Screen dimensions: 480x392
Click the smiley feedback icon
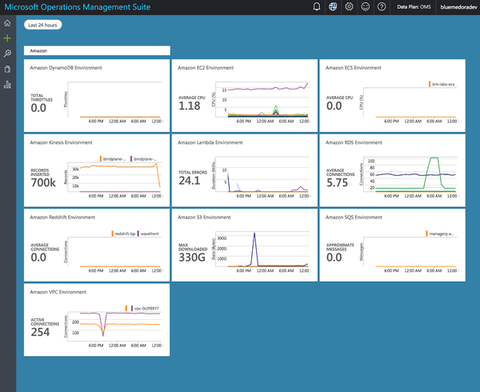pyautogui.click(x=365, y=7)
